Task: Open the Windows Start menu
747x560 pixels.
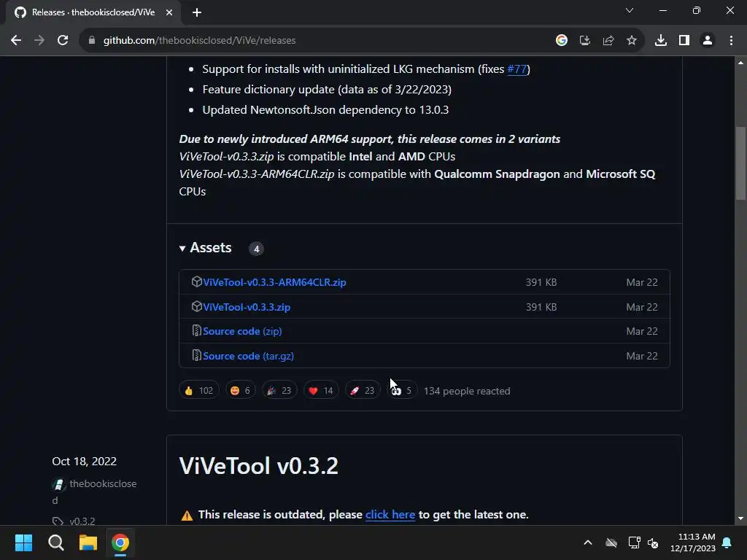Action: [23, 542]
